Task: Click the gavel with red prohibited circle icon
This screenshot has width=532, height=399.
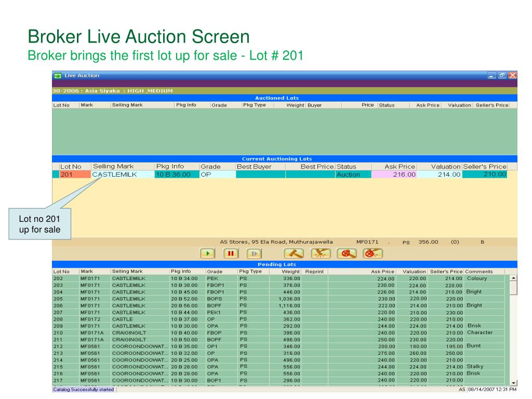Action: point(347,254)
